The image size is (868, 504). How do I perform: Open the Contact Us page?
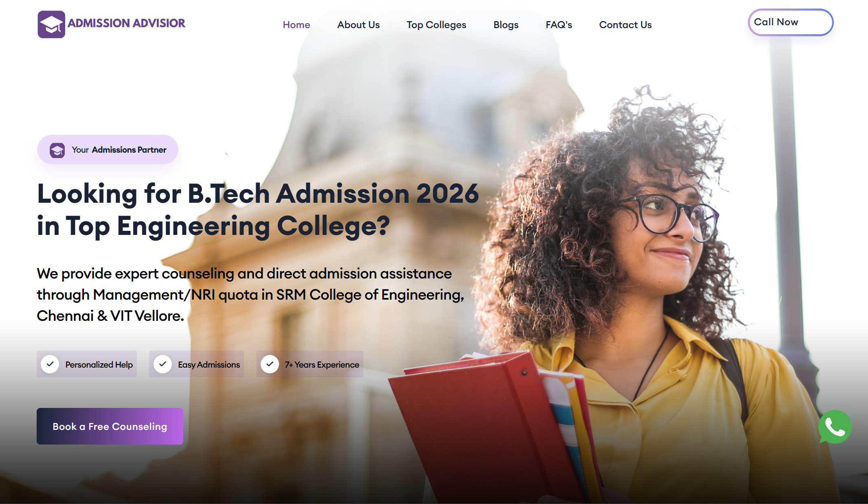tap(625, 25)
